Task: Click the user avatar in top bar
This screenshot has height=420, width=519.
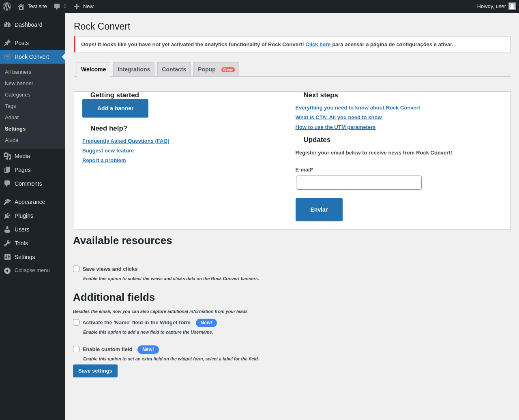Action: [x=512, y=6]
